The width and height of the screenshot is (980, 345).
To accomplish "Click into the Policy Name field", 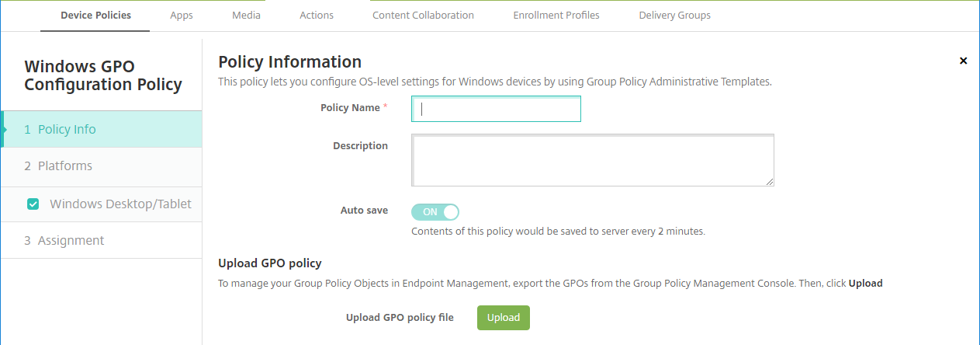I will point(496,110).
